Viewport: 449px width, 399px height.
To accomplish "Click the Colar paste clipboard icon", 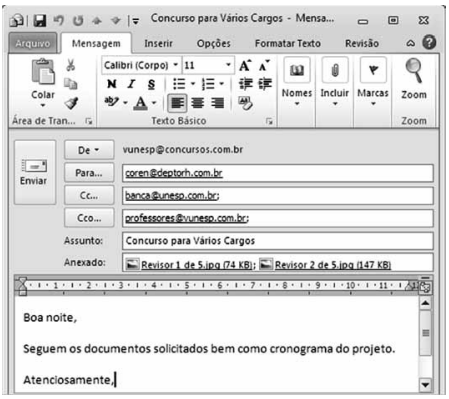I will (43, 72).
